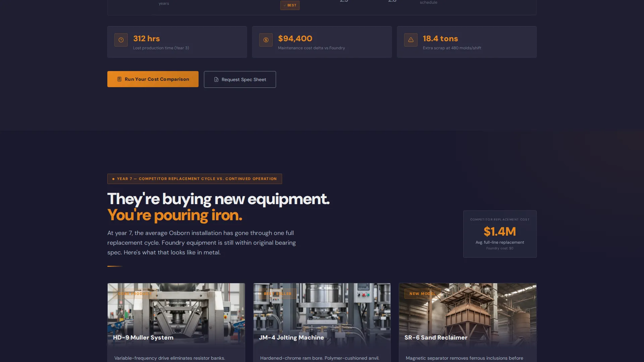
Task: Click the Request Spec Sheet button
Action: point(240,79)
